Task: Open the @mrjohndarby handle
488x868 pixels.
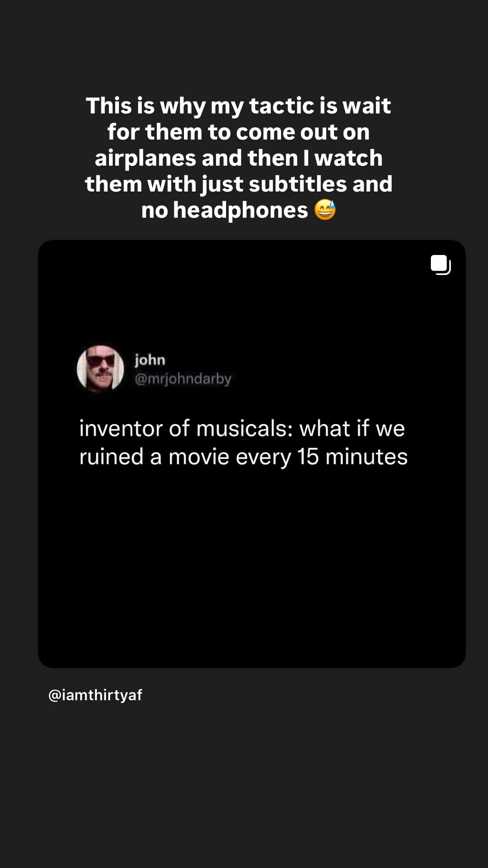Action: [183, 379]
